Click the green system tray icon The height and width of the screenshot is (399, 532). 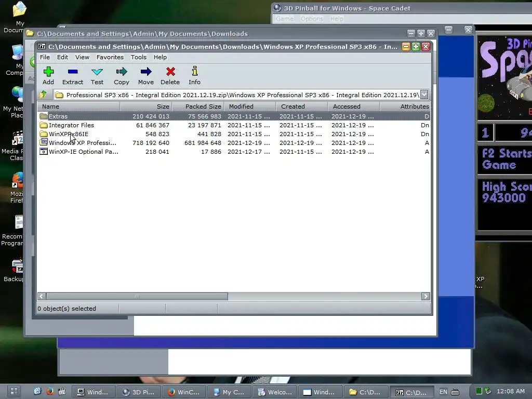[478, 391]
